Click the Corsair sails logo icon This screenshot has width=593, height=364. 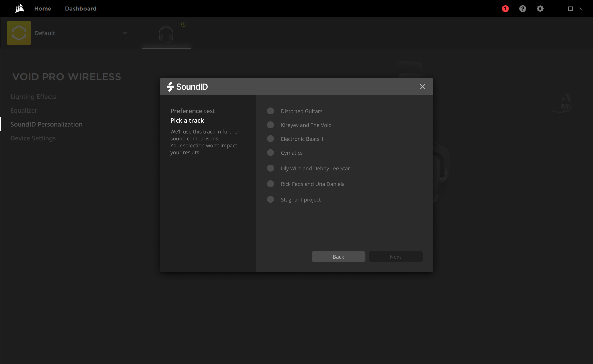click(x=19, y=8)
